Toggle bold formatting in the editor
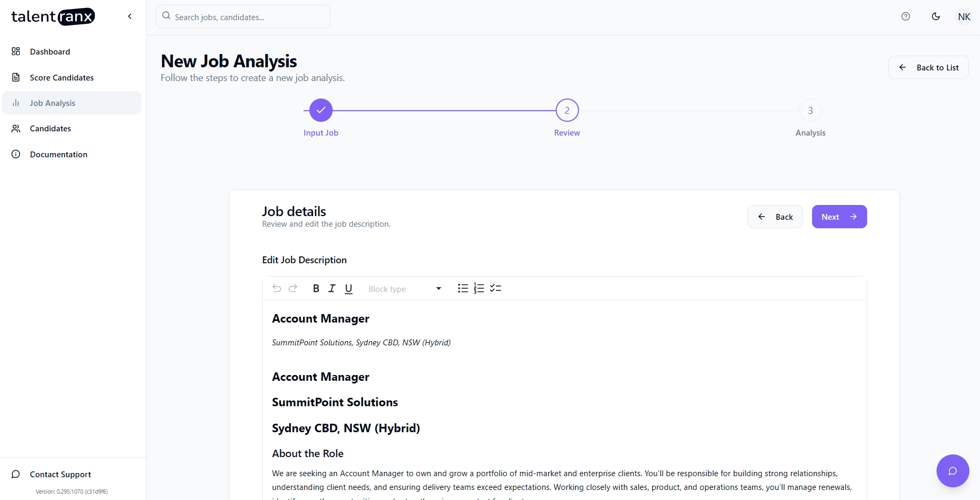980x500 pixels. [x=316, y=288]
